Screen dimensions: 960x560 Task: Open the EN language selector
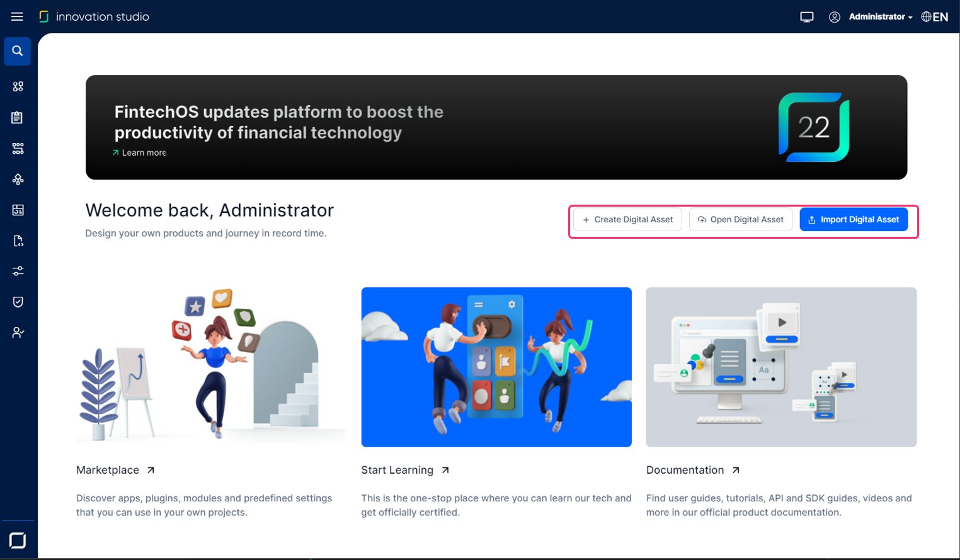click(x=935, y=17)
